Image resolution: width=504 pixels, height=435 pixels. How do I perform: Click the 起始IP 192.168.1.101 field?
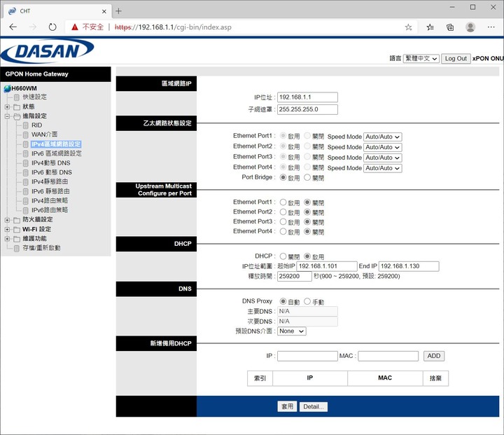(x=327, y=266)
